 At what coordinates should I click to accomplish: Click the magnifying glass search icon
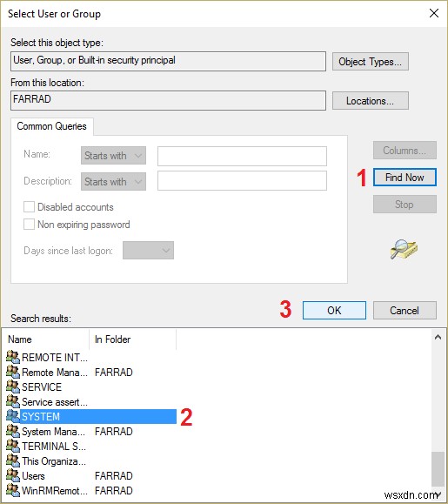point(404,249)
